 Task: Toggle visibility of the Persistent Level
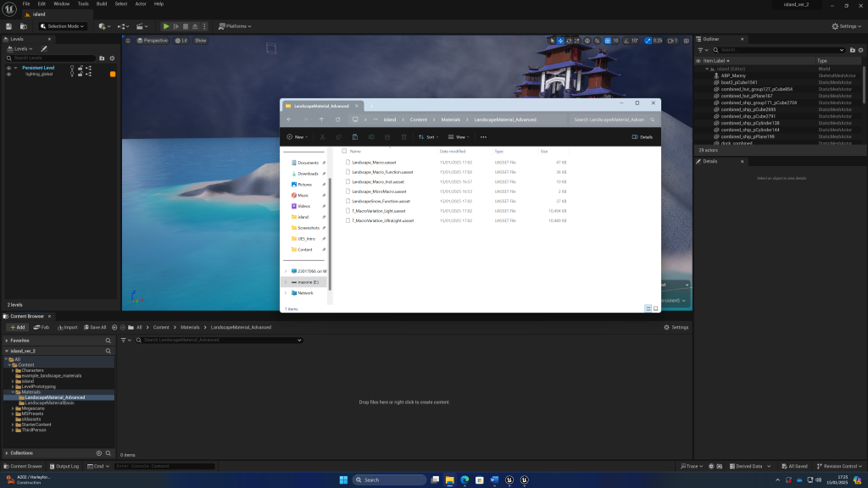(8, 68)
